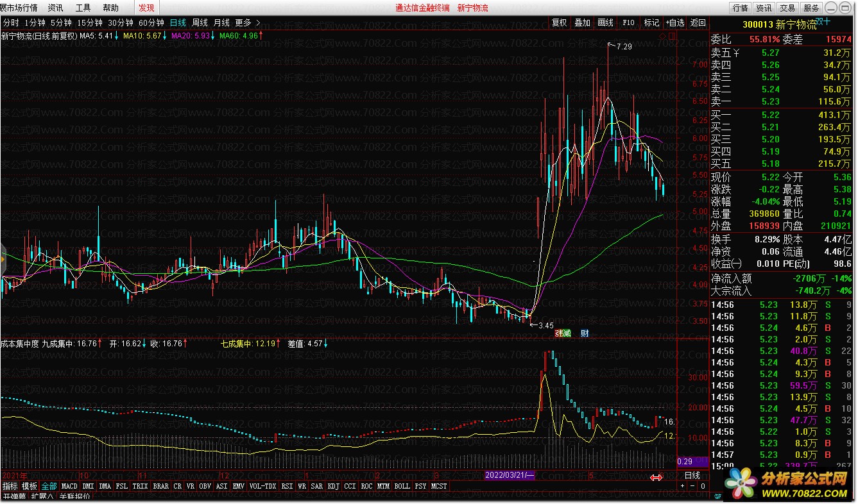Open the 画线 drawing tools
The image size is (858, 504).
605,22
